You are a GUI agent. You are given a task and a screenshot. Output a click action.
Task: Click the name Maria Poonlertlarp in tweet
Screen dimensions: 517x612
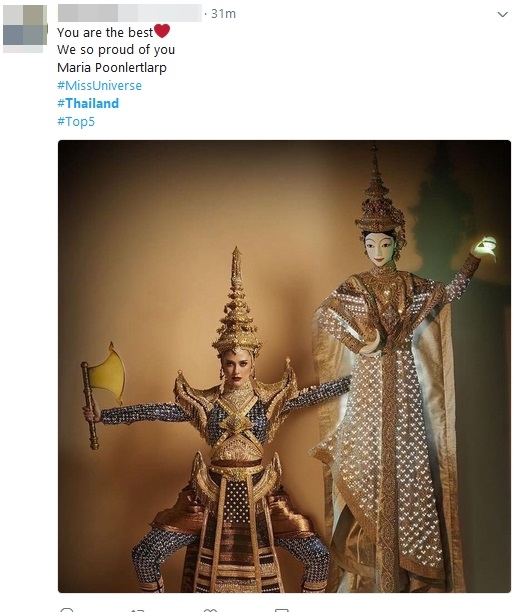[112, 68]
